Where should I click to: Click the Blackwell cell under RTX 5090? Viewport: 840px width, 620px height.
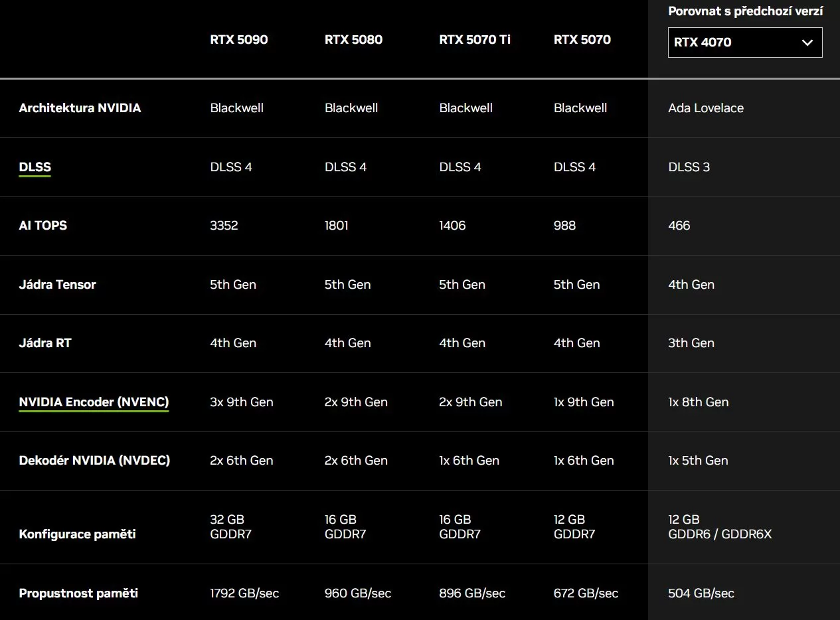237,108
